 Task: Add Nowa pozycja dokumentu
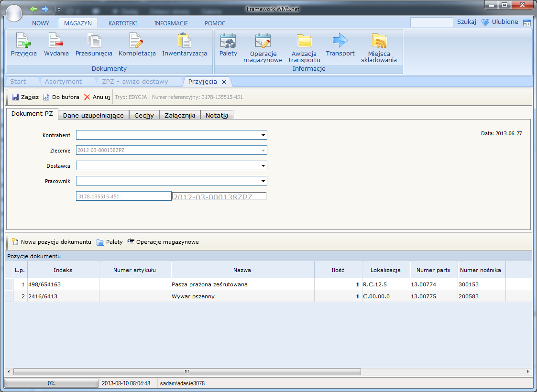[52, 242]
